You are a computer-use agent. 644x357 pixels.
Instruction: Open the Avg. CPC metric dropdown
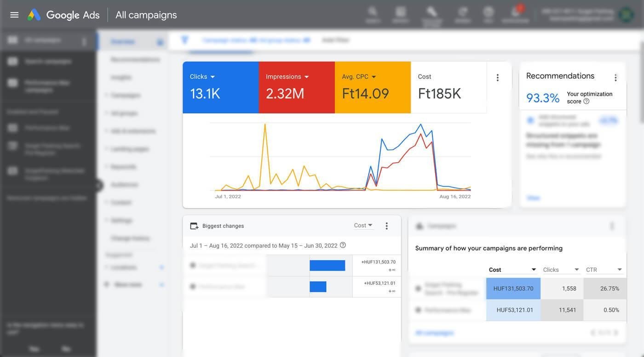click(359, 77)
